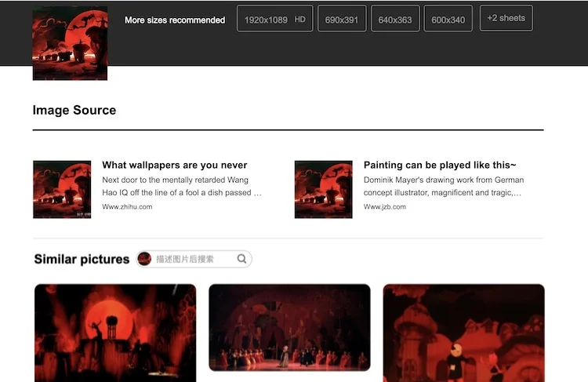
Task: Select the 600x340 size button
Action: 448,19
